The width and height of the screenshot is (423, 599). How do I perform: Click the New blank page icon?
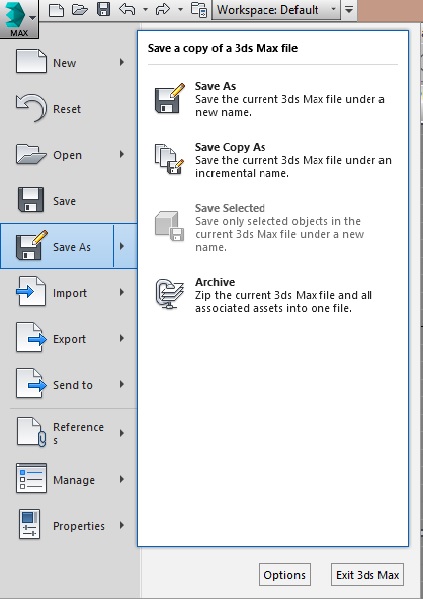click(x=31, y=61)
